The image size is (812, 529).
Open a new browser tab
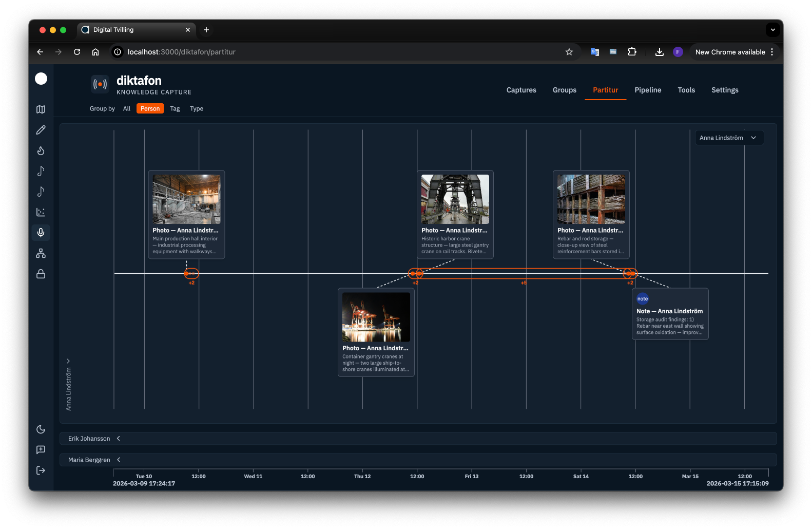point(206,30)
